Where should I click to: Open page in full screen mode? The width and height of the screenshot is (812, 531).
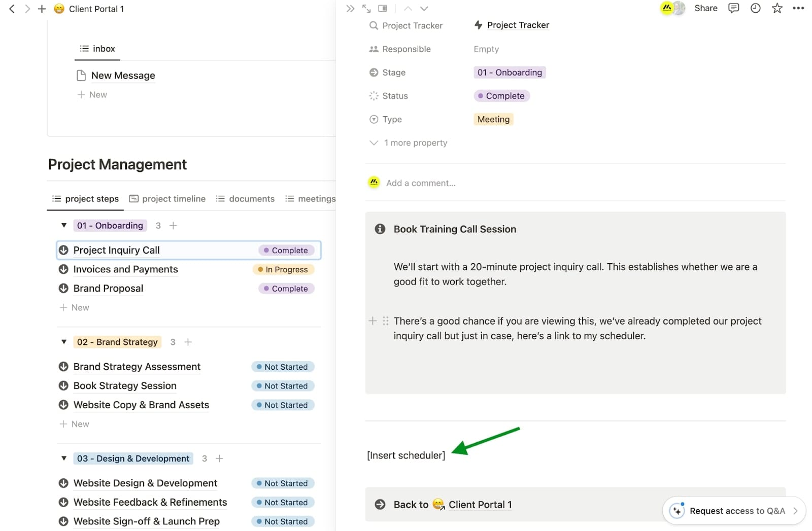366,9
